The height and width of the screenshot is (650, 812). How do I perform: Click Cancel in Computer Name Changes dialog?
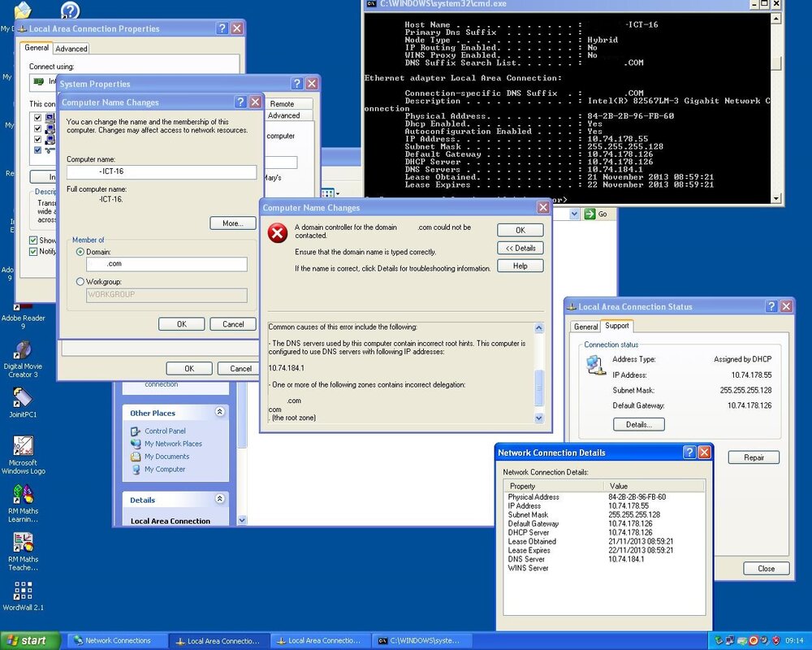pyautogui.click(x=233, y=324)
